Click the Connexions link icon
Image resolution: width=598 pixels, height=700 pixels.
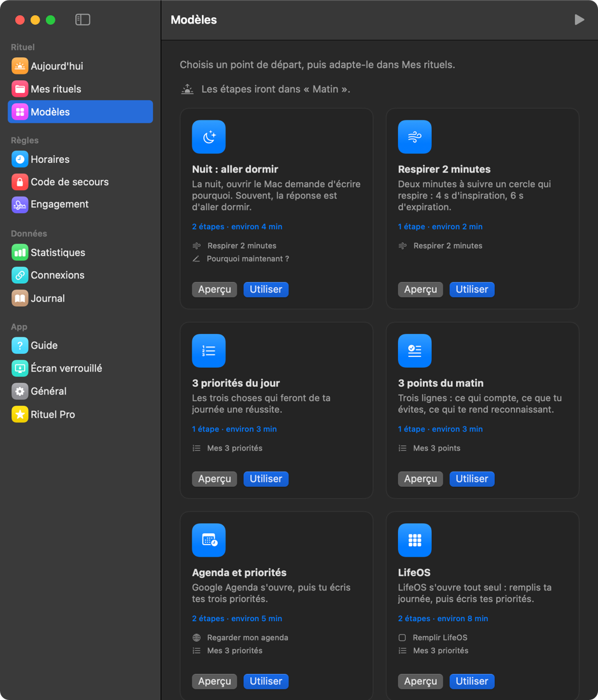pos(20,276)
